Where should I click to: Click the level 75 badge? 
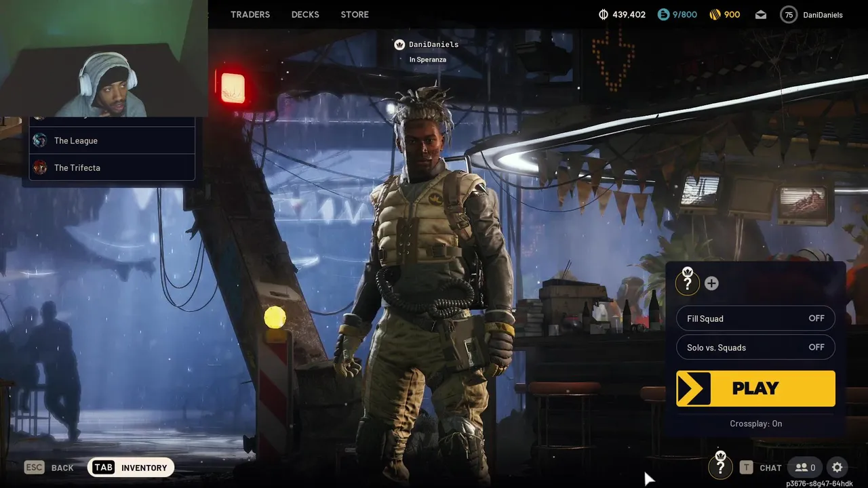click(789, 15)
